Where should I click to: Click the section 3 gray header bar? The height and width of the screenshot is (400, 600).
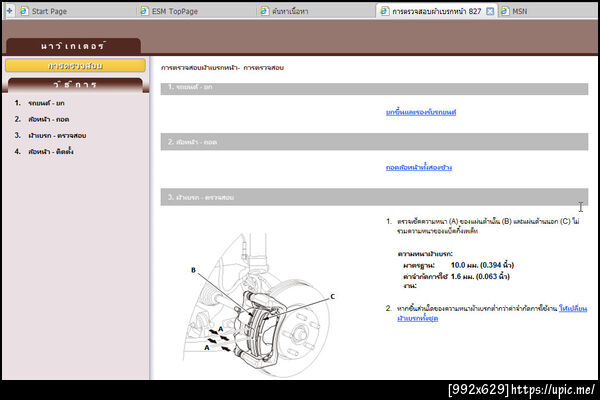(374, 197)
